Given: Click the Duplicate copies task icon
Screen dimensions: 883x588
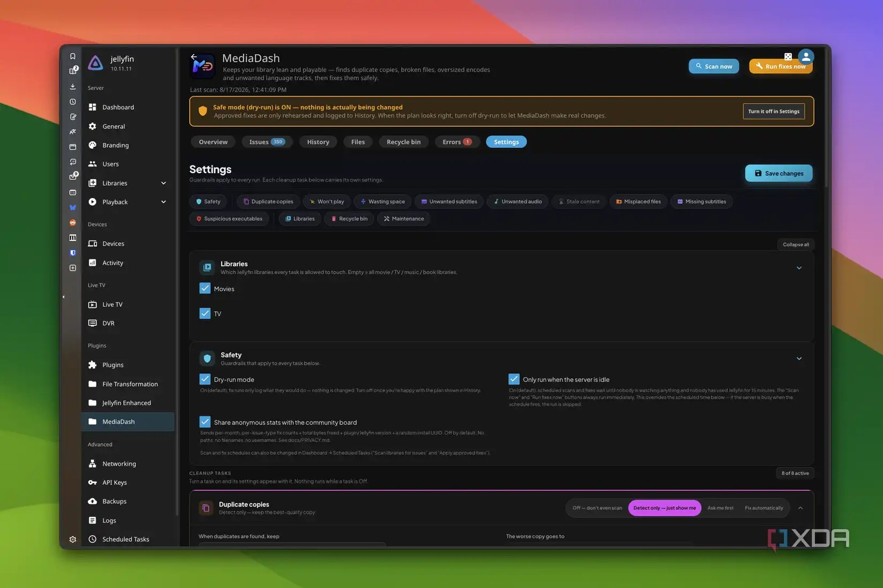Looking at the screenshot, I should click(206, 508).
